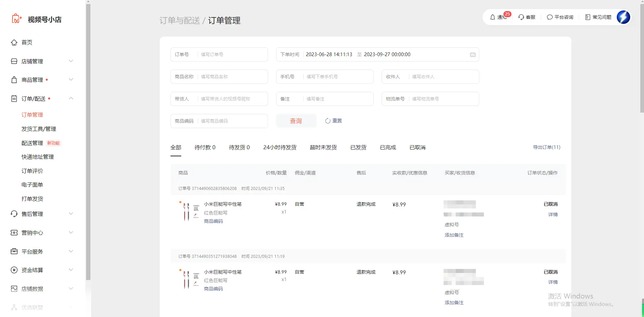Viewport: 644px width, 317px height.
Task: Click the first order's product thumbnail
Action: point(190,212)
